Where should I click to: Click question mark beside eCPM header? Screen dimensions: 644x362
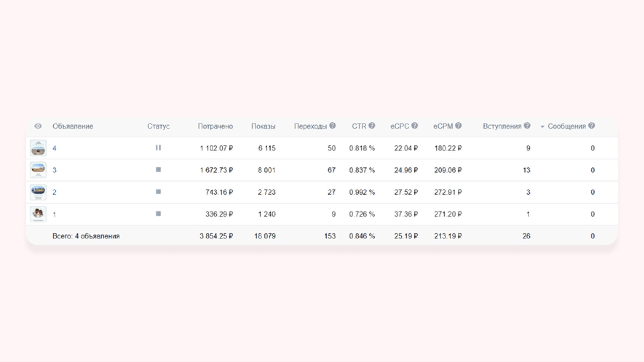(458, 126)
